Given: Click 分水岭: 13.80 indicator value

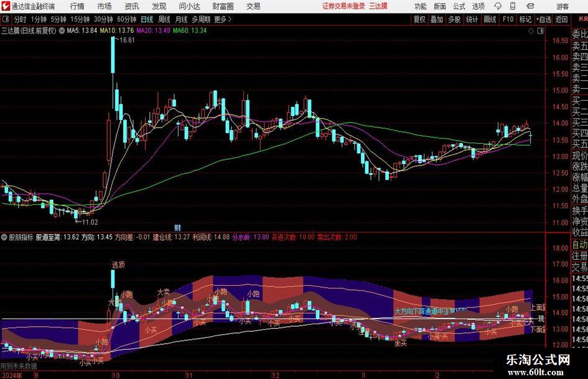Looking at the screenshot, I should (x=251, y=237).
